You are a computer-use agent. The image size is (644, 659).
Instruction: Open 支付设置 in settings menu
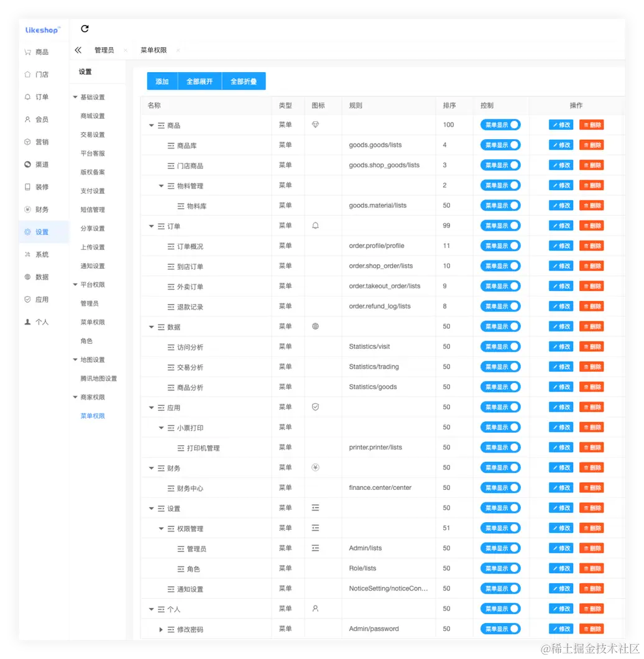[x=93, y=191]
